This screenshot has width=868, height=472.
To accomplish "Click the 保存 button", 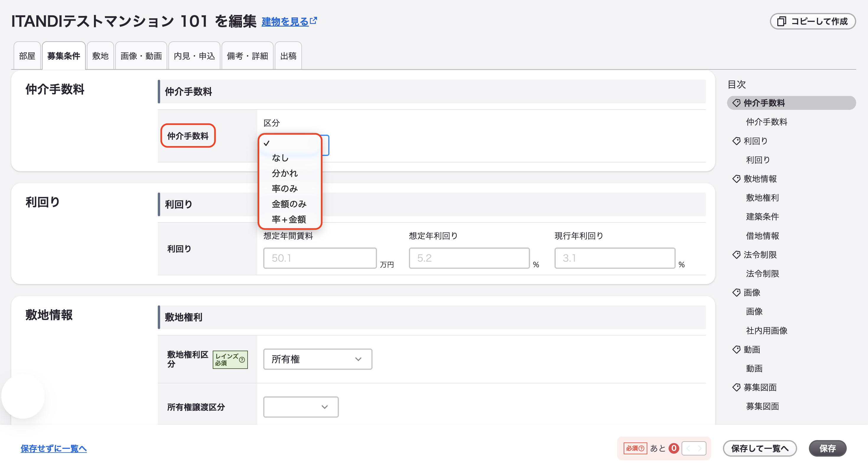I will [828, 448].
